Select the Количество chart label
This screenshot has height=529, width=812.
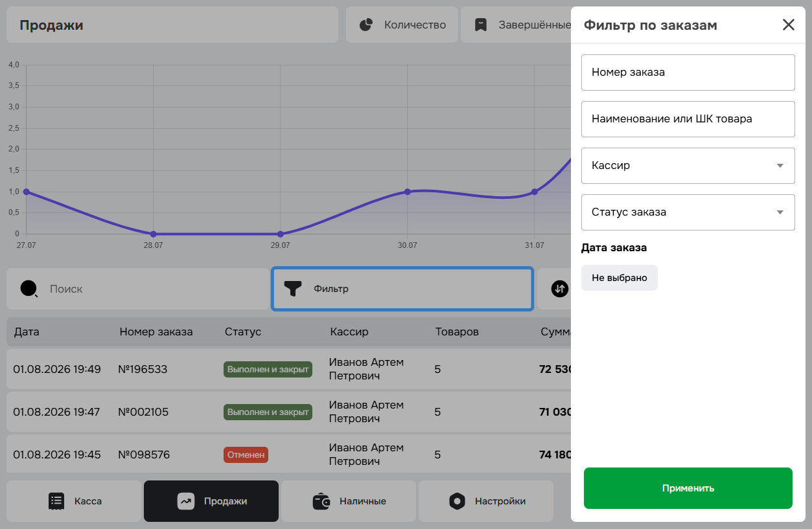415,25
